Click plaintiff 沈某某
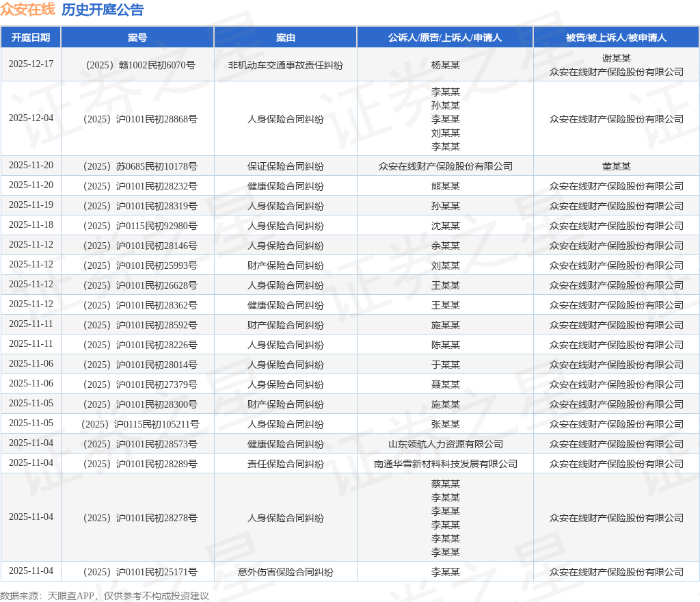 click(x=445, y=226)
